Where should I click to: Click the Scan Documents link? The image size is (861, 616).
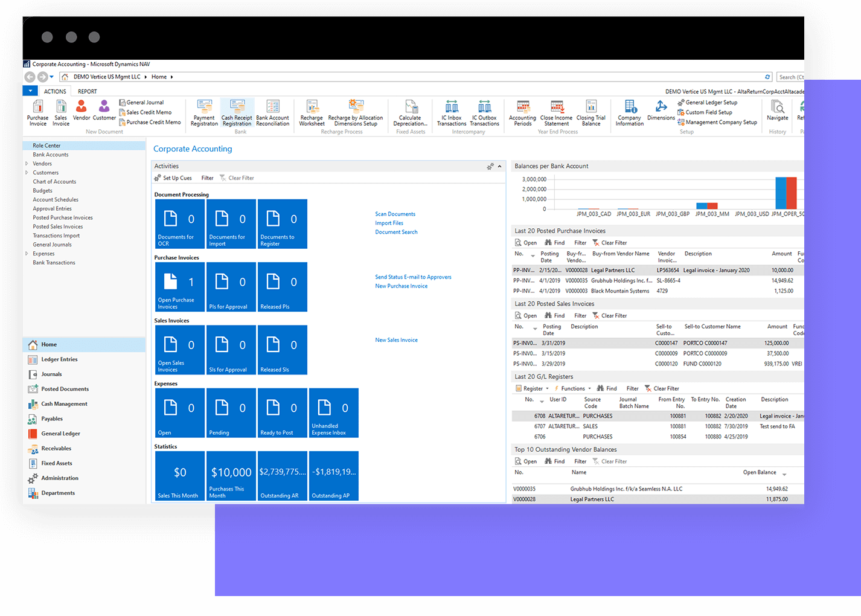(x=395, y=214)
